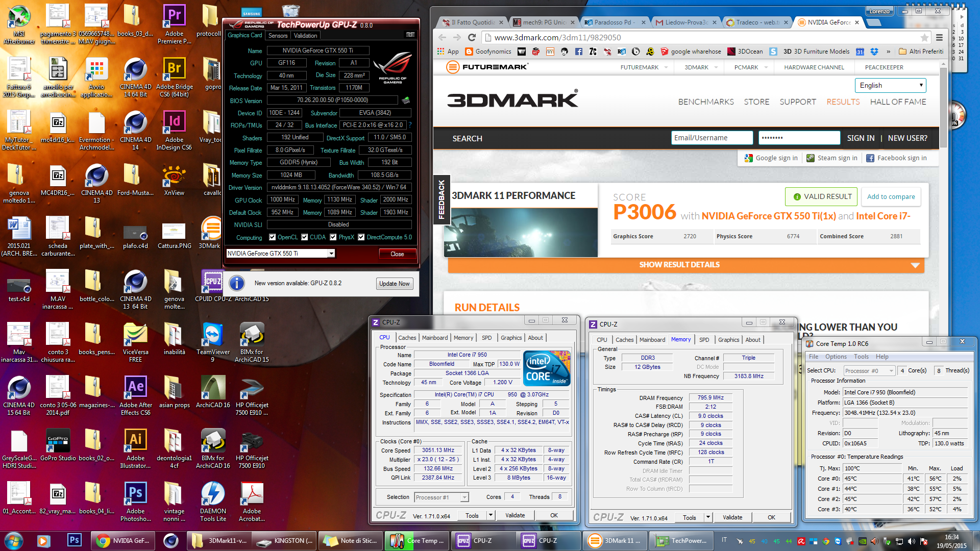Image resolution: width=980 pixels, height=551 pixels.
Task: Click Add to compare on 3DMark
Action: coord(891,196)
